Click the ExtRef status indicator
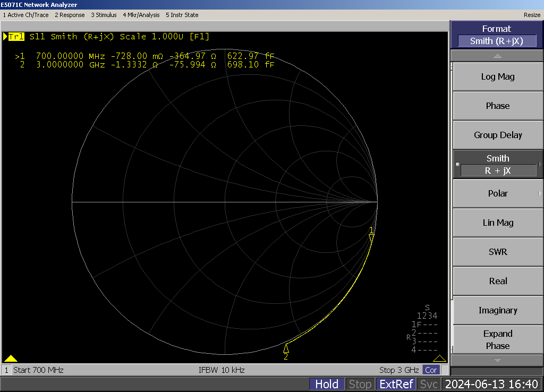The image size is (544, 392). point(396,384)
